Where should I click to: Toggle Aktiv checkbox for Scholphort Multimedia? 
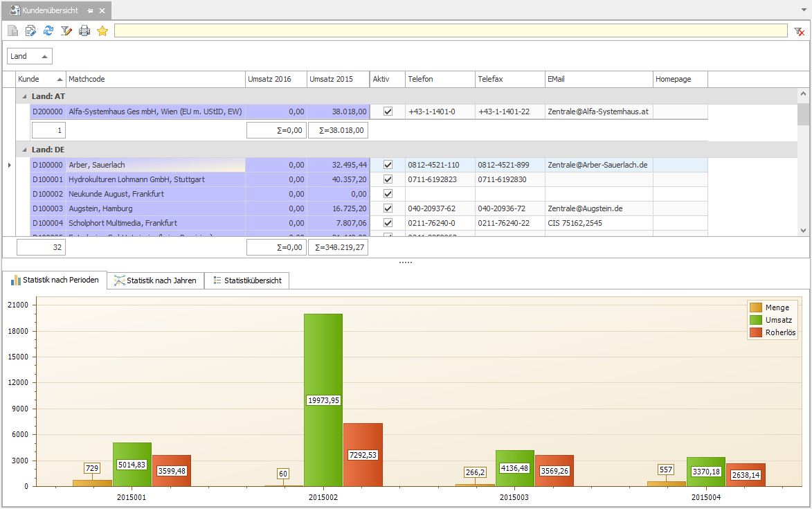[388, 223]
